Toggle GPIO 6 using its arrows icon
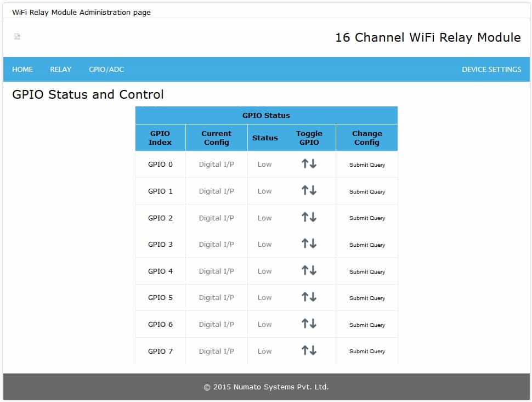Image resolution: width=532 pixels, height=402 pixels. coord(309,324)
